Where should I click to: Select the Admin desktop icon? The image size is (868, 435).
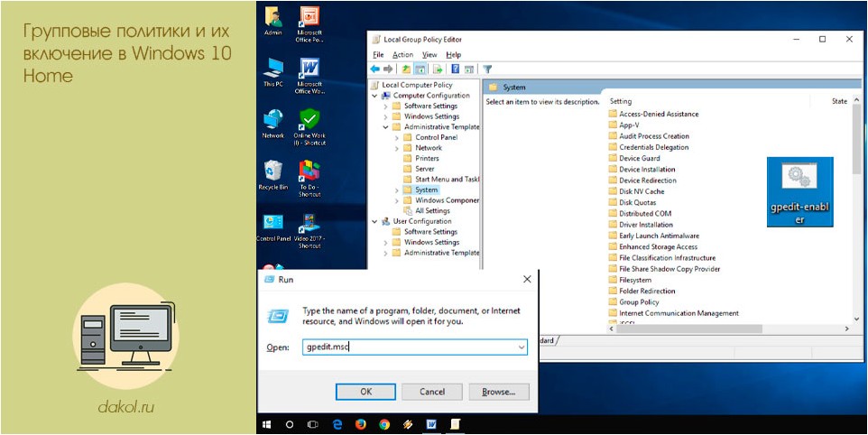[272, 21]
